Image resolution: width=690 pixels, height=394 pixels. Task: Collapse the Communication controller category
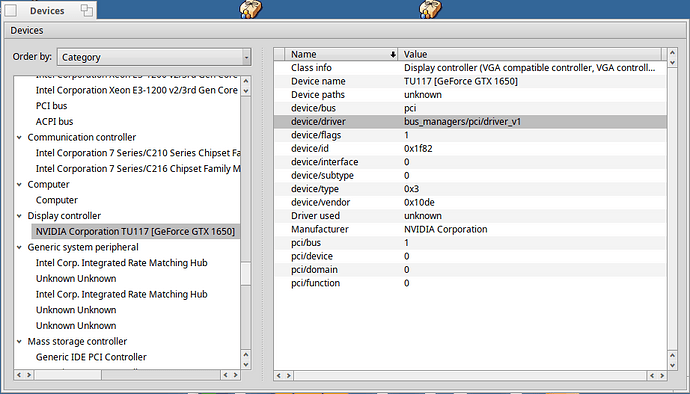(19, 137)
